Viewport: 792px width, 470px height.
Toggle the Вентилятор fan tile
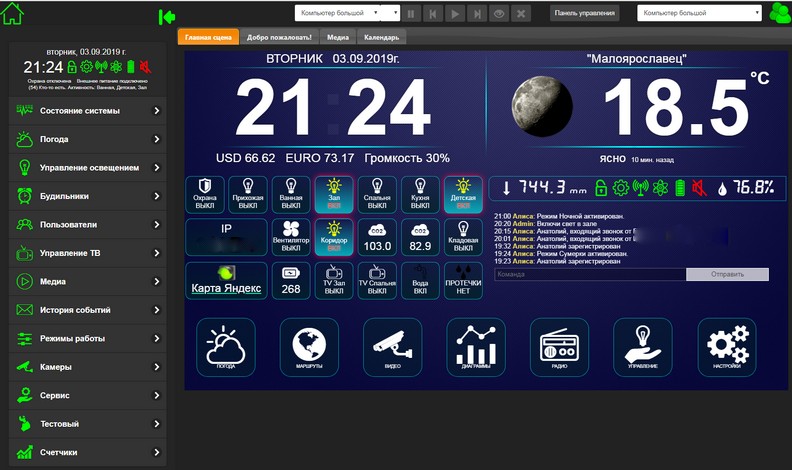pyautogui.click(x=291, y=237)
